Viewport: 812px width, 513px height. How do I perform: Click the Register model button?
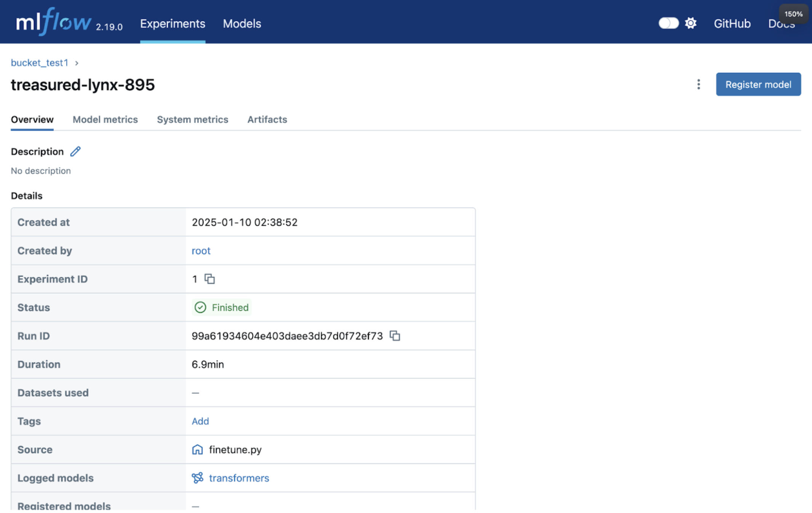[x=758, y=84]
